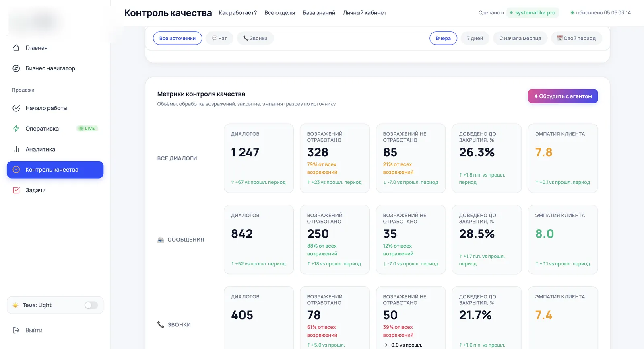
Task: Click the Контроль качества page title
Action: coord(168,13)
